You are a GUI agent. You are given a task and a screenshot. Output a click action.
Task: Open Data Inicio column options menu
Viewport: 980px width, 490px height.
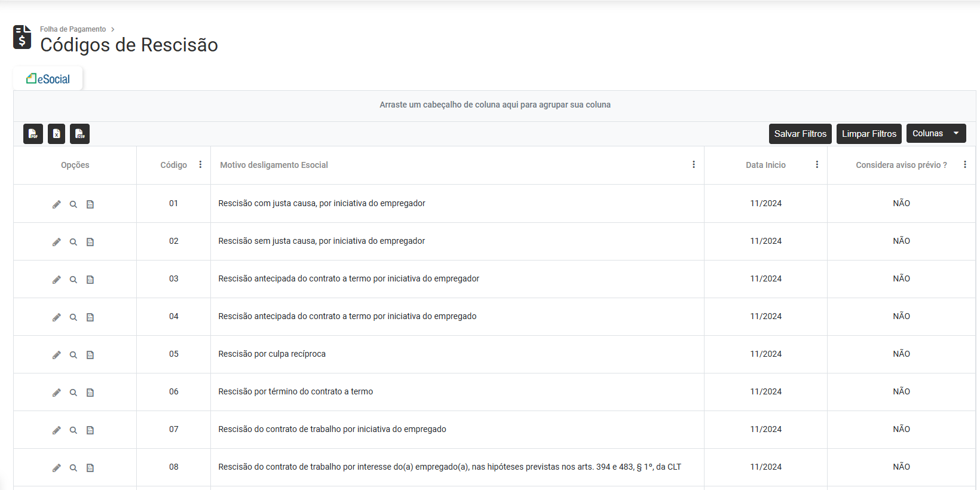click(x=817, y=165)
